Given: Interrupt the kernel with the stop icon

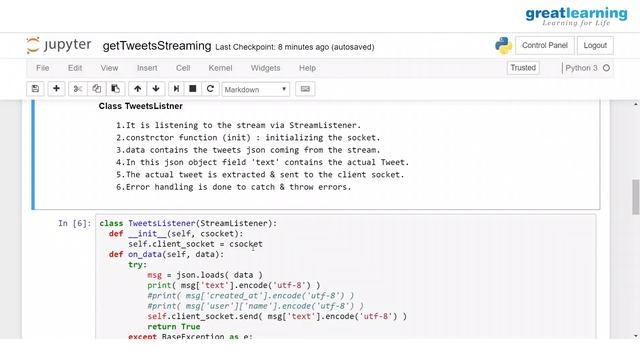Looking at the screenshot, I should coord(193,89).
